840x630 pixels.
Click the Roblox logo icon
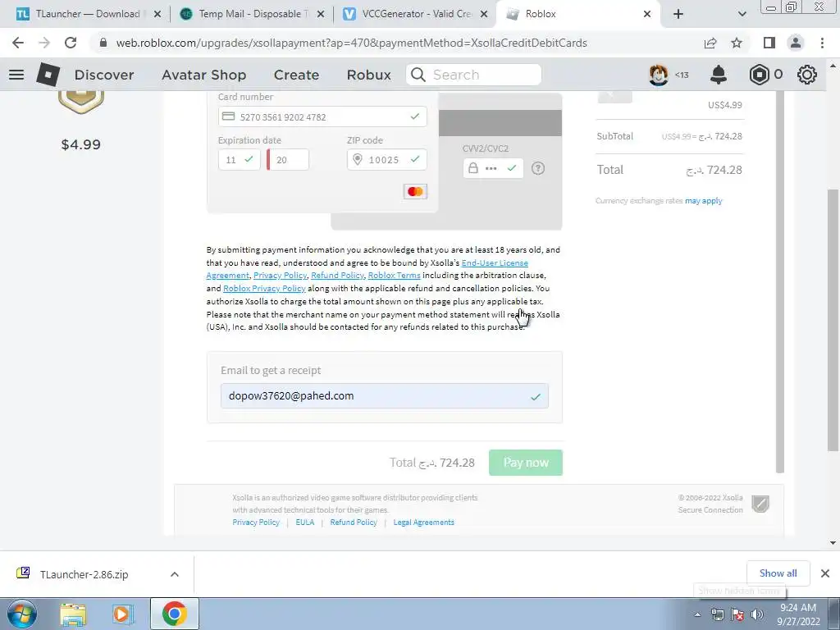48,74
